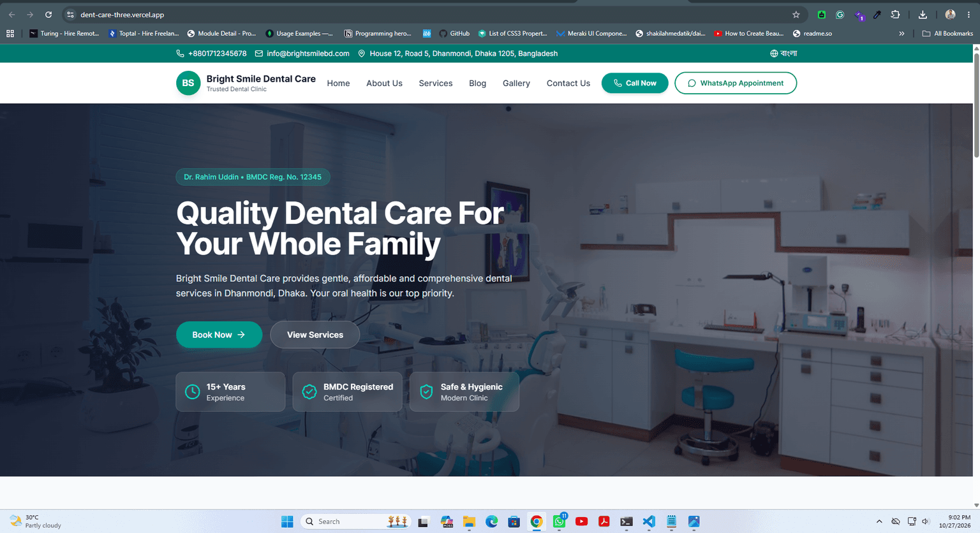Click the location pin icon
Screen dimensions: 980x533
coord(362,54)
